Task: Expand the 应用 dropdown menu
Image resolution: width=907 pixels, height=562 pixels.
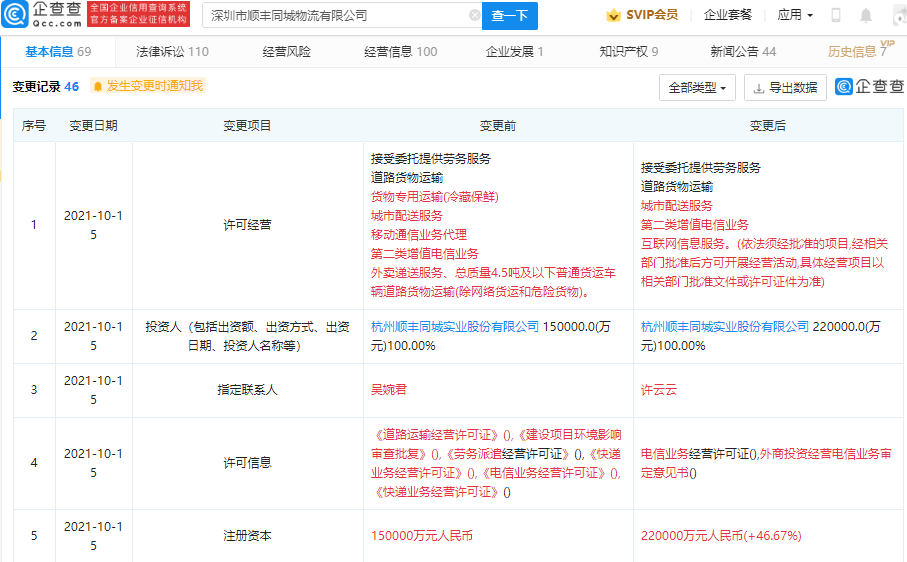Action: [795, 15]
